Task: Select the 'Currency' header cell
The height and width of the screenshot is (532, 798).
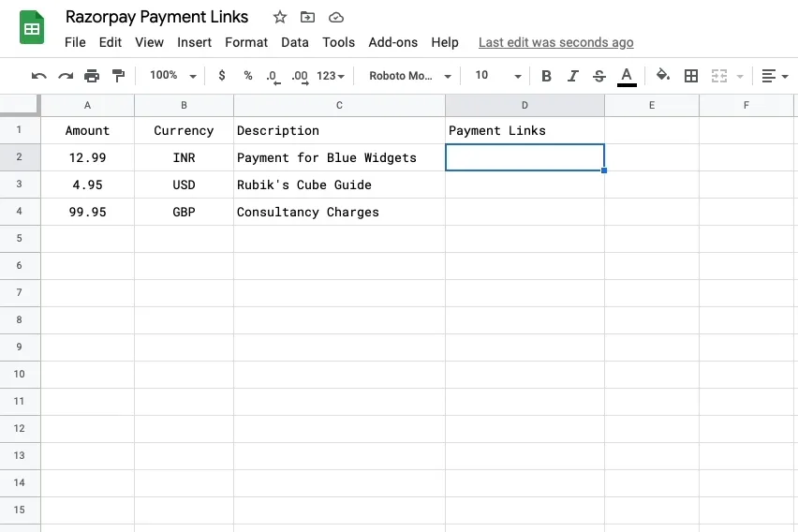Action: [184, 130]
